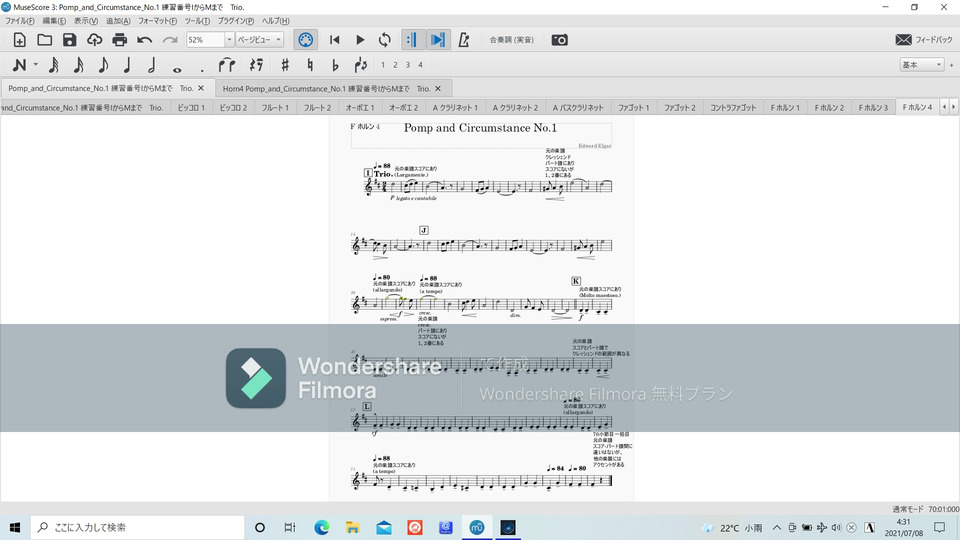Toggle concert pitch (合奏調) button
This screenshot has width=960, height=540.
(511, 40)
